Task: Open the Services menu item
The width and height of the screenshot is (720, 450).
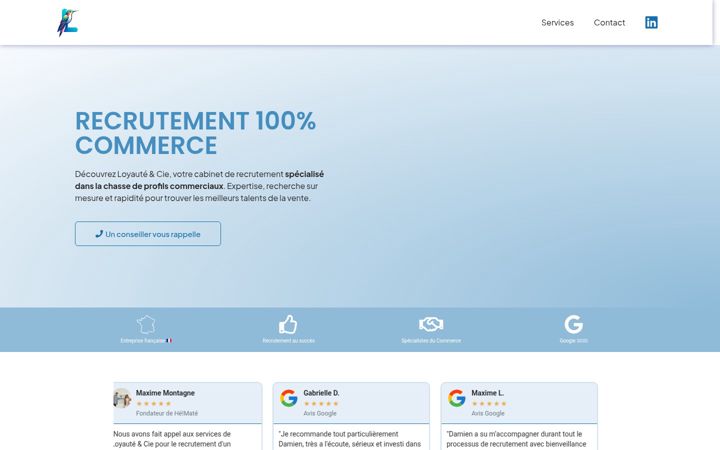Action: 557,22
